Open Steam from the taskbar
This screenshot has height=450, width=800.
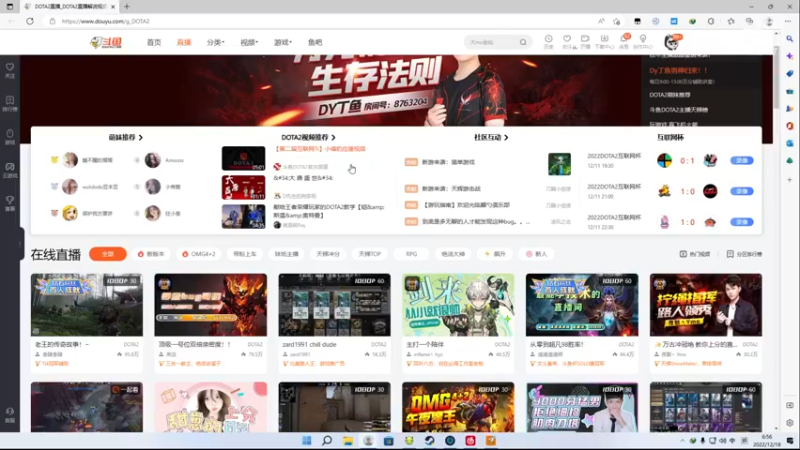click(x=429, y=441)
